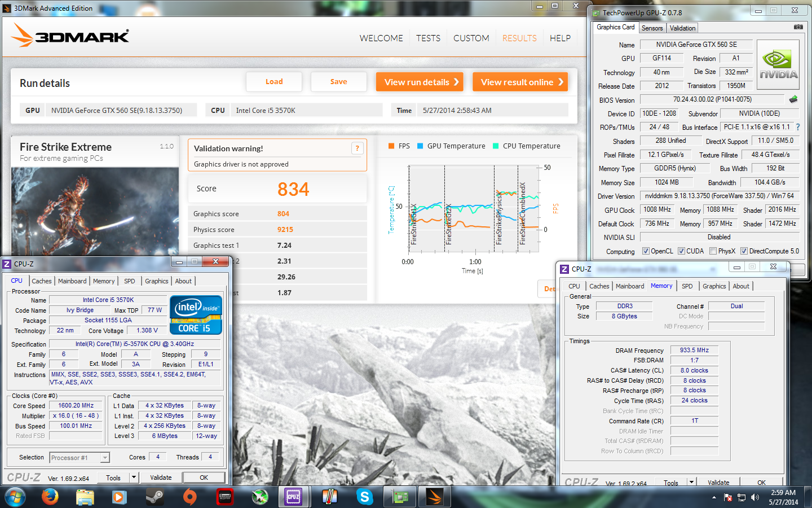Click the Save button in Run details

tap(338, 82)
